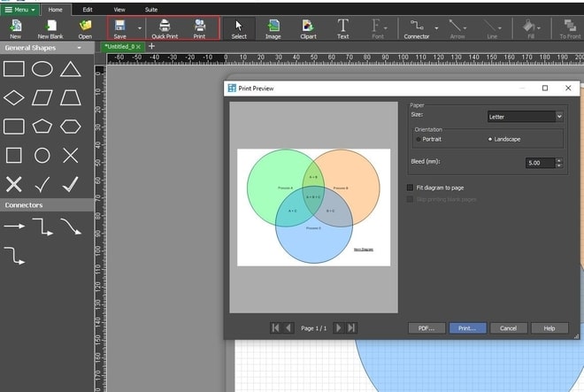Click the PDF... button

pos(426,328)
